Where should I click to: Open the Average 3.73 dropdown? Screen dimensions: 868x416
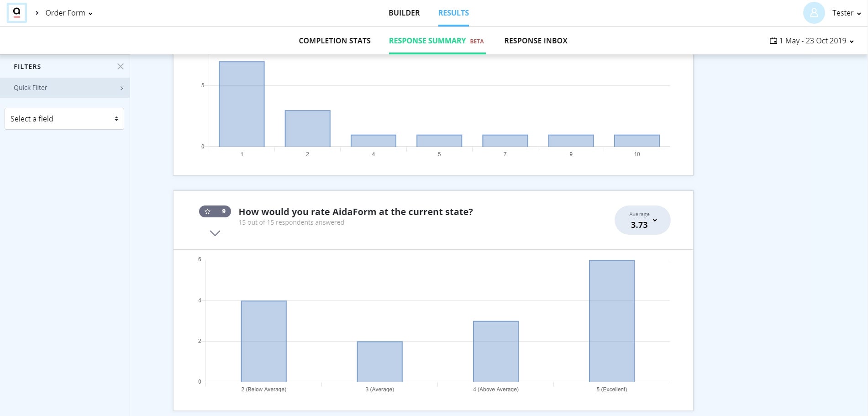pos(642,220)
